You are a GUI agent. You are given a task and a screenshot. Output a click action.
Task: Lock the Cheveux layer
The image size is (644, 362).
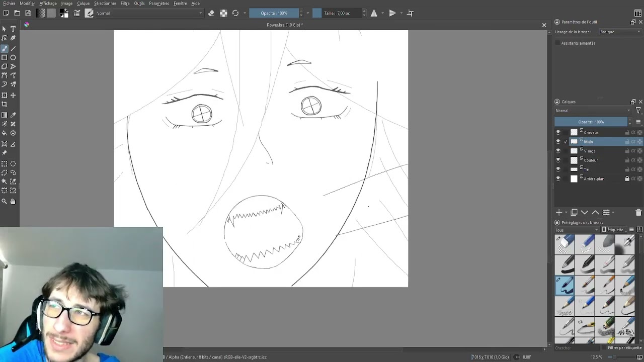tap(627, 133)
